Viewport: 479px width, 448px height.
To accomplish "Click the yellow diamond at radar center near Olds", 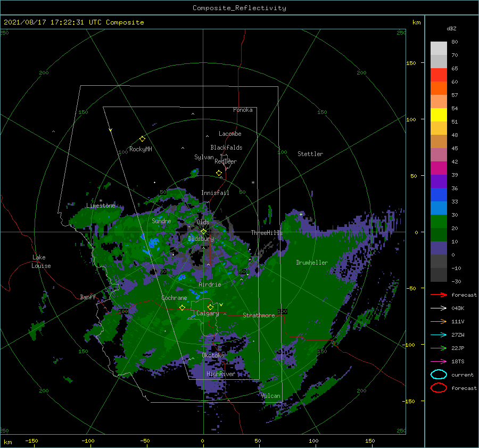I will pos(203,232).
